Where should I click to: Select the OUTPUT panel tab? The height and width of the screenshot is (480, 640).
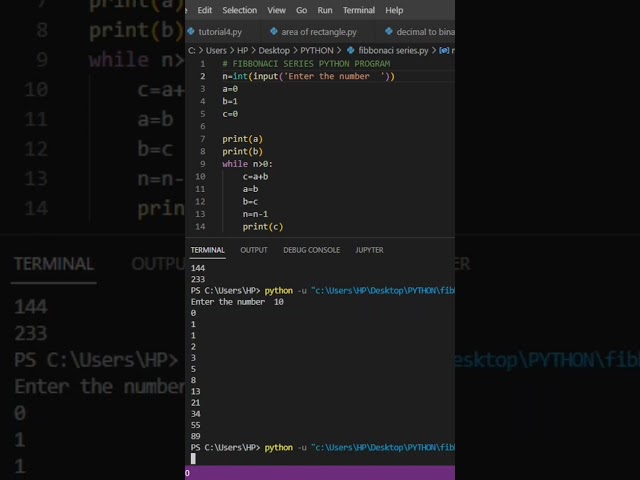click(254, 250)
